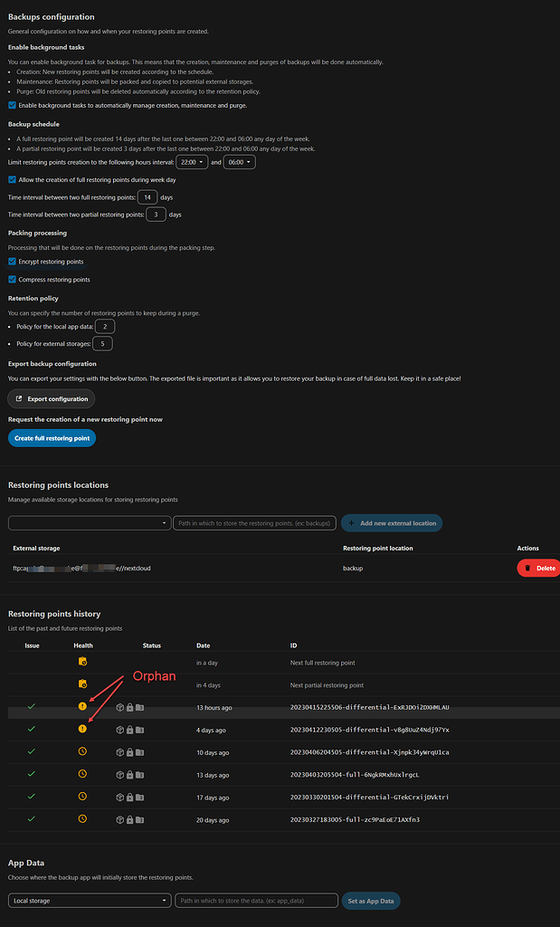
Task: Click the '13 hours ago' date cell
Action: coord(214,707)
